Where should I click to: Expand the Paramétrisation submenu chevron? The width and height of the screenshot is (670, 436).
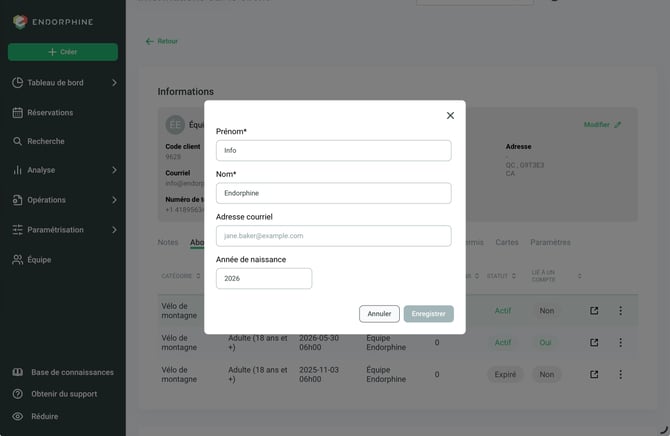point(114,230)
